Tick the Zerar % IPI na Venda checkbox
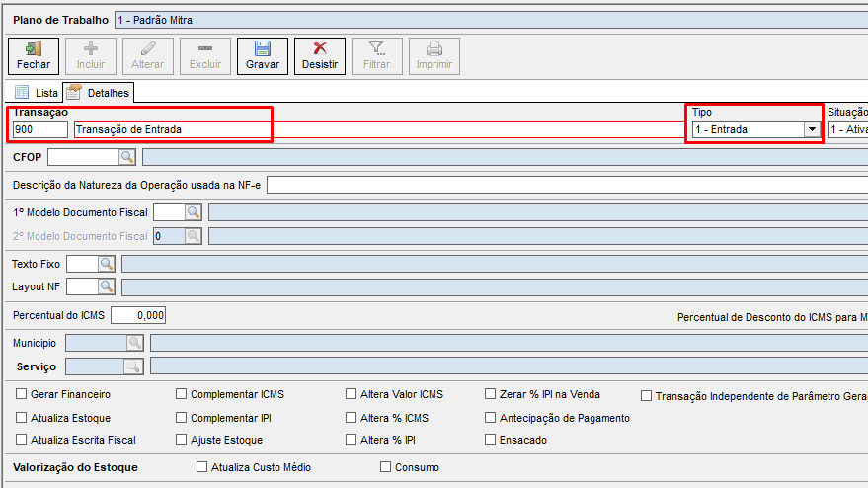This screenshot has width=868, height=488. point(491,394)
